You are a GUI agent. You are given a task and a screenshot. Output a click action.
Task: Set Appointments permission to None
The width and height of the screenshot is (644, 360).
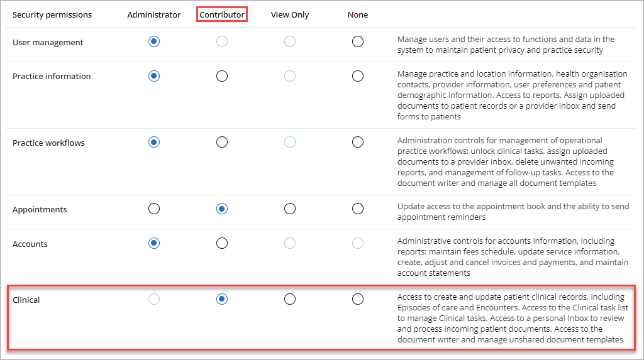coord(358,209)
